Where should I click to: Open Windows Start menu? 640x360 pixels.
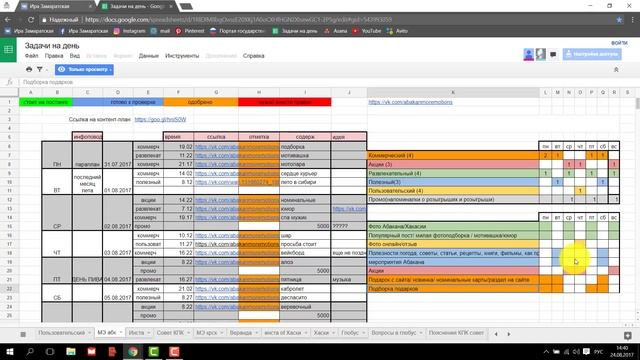[9, 351]
